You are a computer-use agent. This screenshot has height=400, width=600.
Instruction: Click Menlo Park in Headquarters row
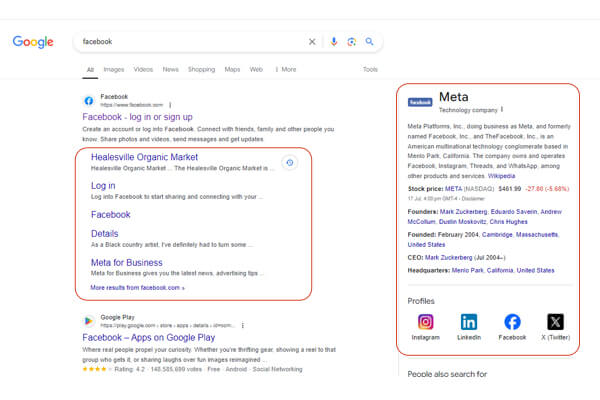tap(468, 270)
